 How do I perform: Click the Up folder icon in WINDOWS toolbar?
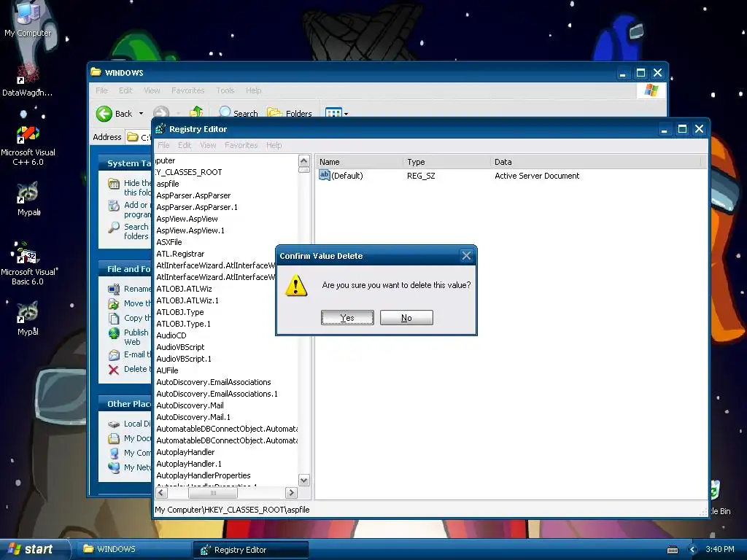[196, 112]
